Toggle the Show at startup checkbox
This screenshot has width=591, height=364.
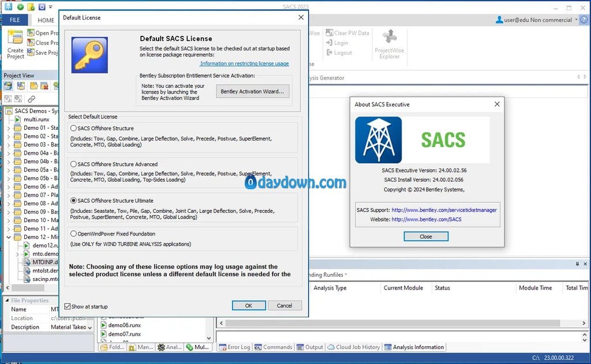(68, 306)
